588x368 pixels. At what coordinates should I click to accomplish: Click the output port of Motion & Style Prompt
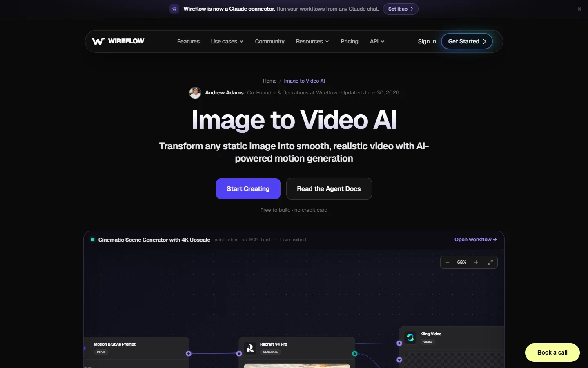[189, 354]
